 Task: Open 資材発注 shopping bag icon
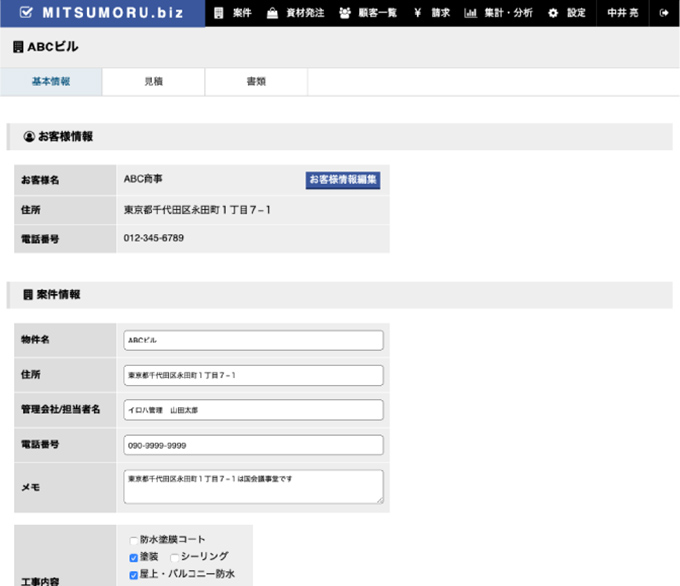click(272, 13)
